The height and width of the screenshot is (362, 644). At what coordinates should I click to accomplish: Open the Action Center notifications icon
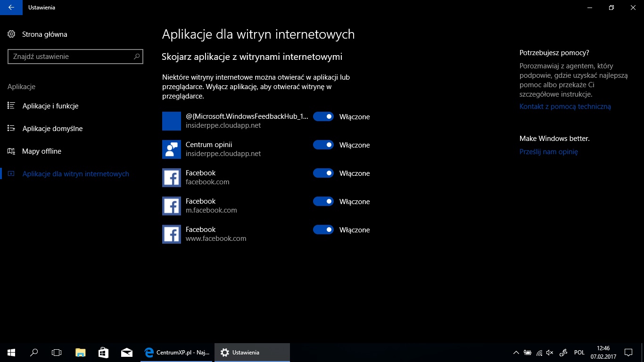pyautogui.click(x=628, y=353)
